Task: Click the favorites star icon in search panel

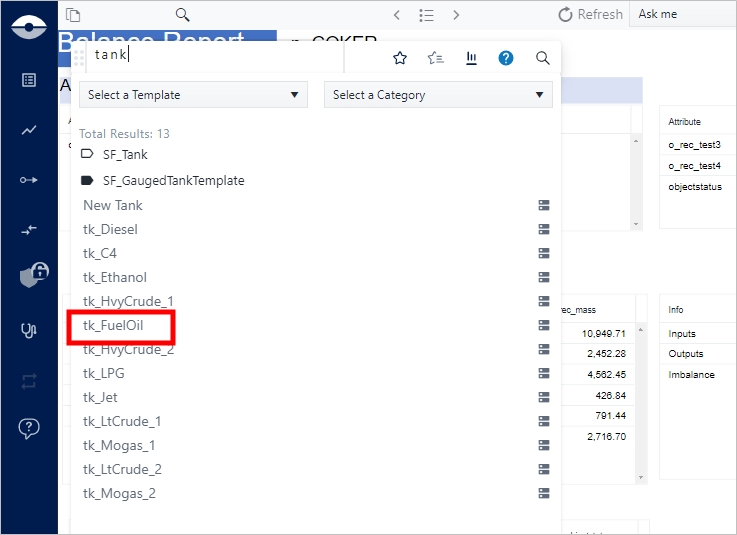Action: pos(400,58)
